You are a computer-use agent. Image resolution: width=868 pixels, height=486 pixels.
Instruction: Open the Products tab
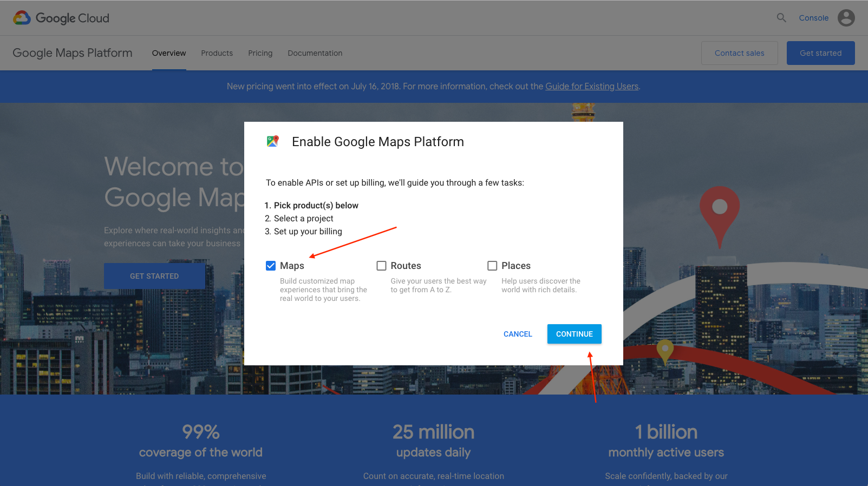coord(217,53)
